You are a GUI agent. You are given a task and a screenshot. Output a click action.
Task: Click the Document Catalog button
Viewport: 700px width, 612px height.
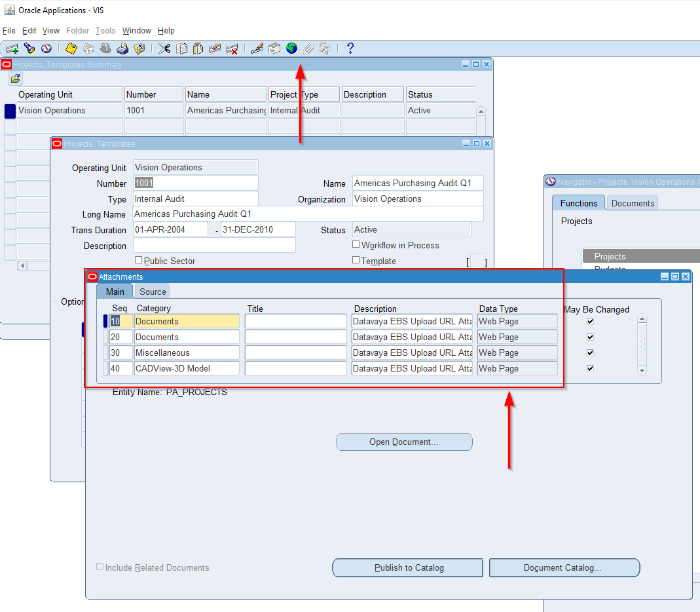[564, 567]
